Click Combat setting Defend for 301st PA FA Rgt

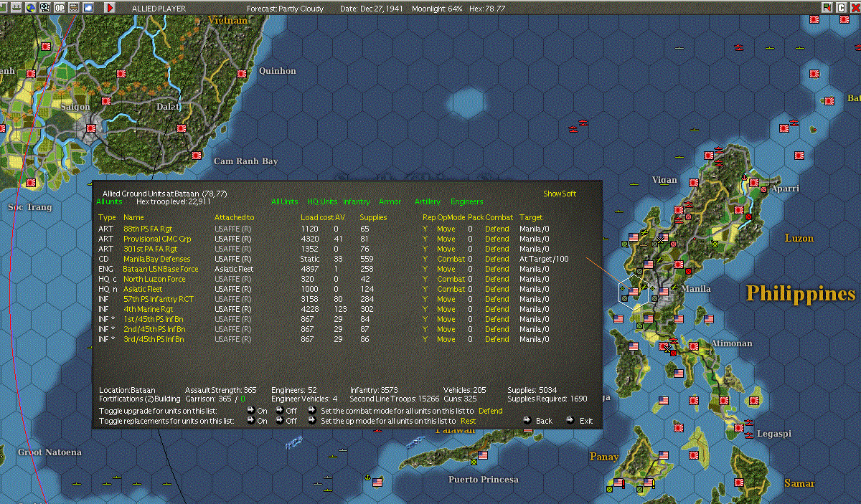497,249
